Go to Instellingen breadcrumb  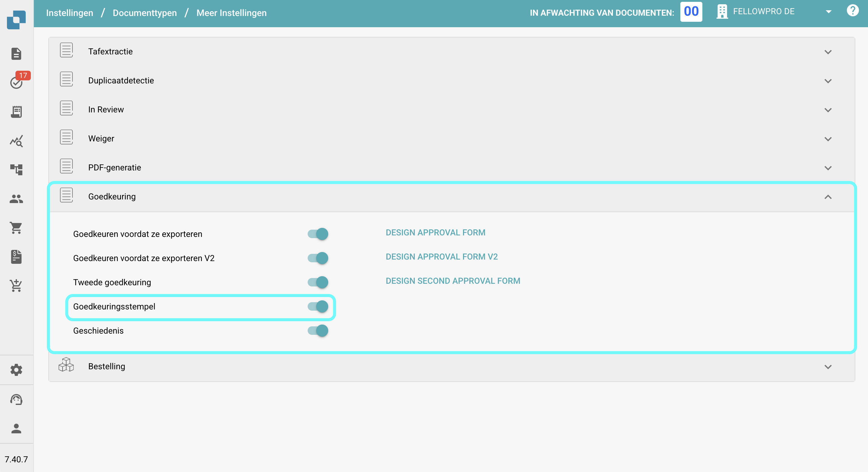[70, 13]
